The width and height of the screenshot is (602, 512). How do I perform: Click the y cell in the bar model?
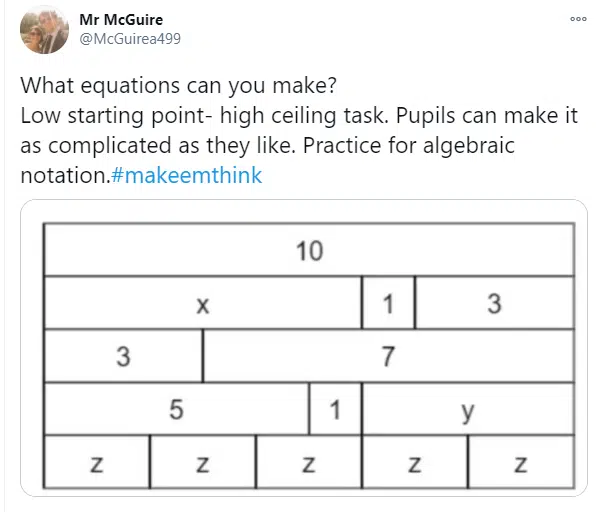click(468, 409)
